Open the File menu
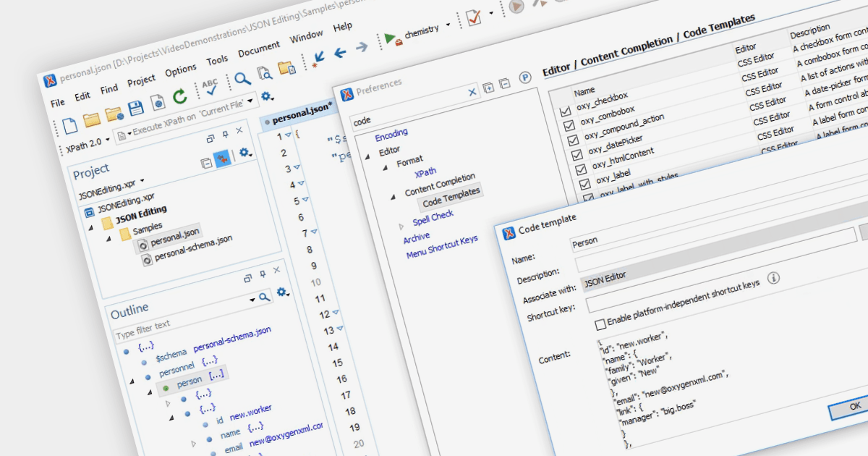 click(x=58, y=103)
